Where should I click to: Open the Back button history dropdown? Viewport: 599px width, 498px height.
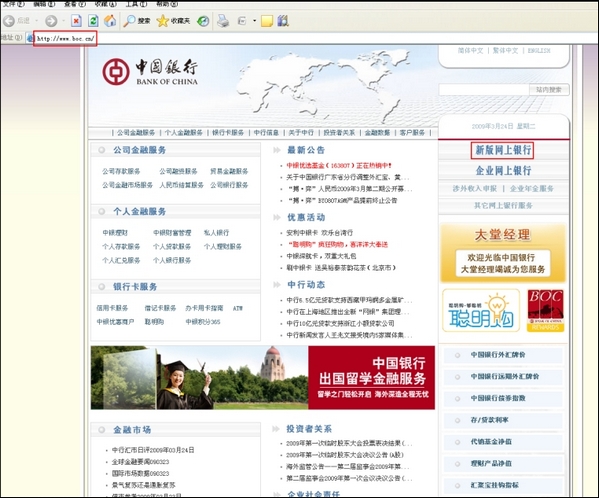point(37,21)
